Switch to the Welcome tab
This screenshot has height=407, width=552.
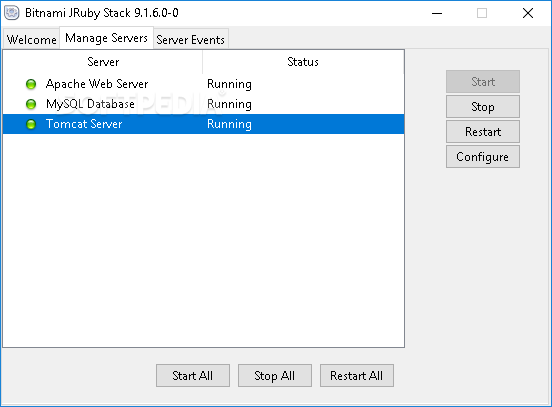tap(31, 39)
